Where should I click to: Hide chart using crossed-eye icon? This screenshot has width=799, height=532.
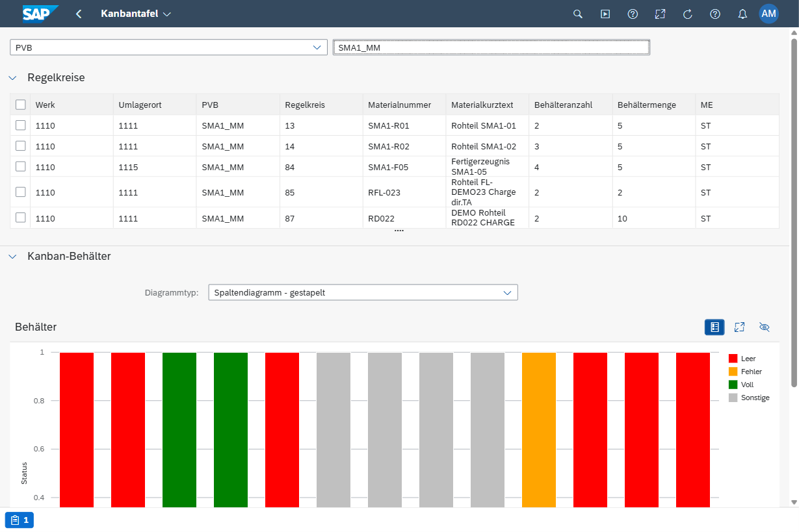765,327
